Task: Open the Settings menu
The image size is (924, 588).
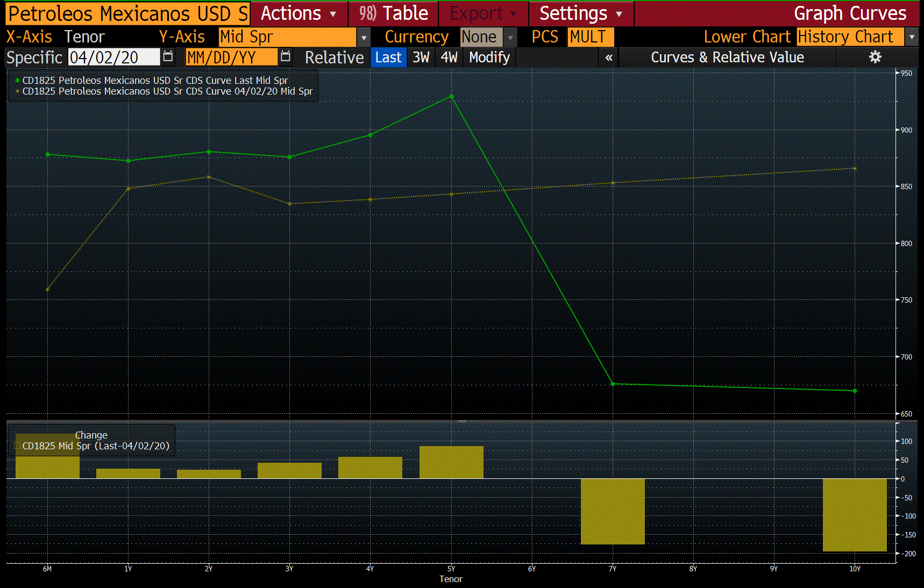Action: (580, 13)
